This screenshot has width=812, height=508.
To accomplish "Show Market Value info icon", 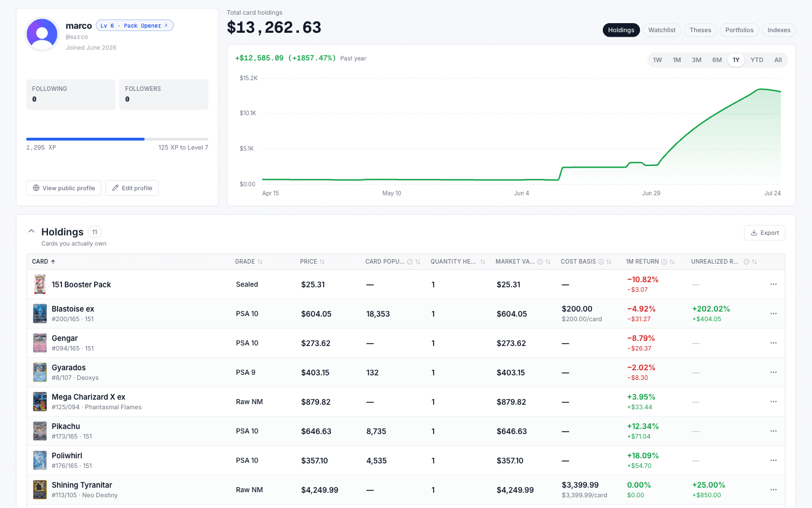I will pos(540,262).
